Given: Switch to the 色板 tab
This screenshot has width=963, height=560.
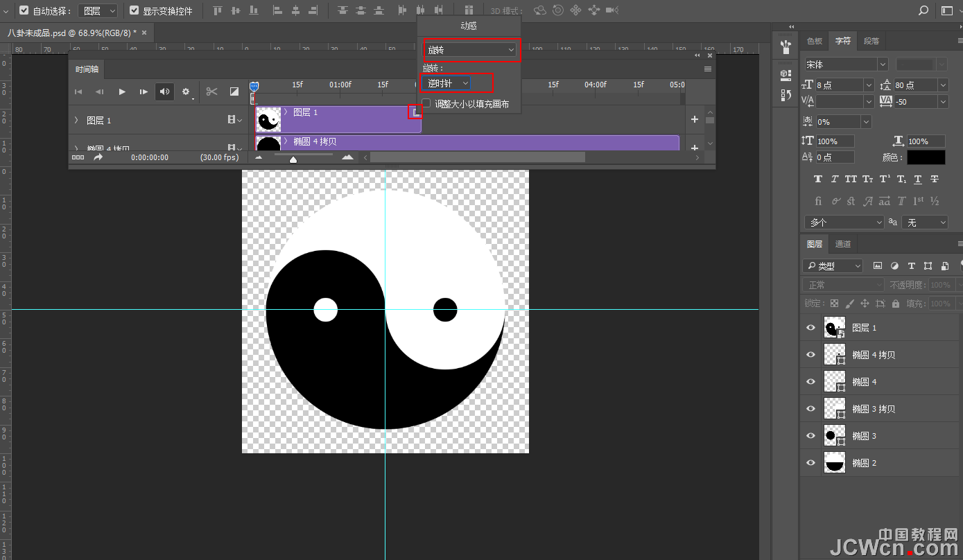Looking at the screenshot, I should tap(815, 41).
